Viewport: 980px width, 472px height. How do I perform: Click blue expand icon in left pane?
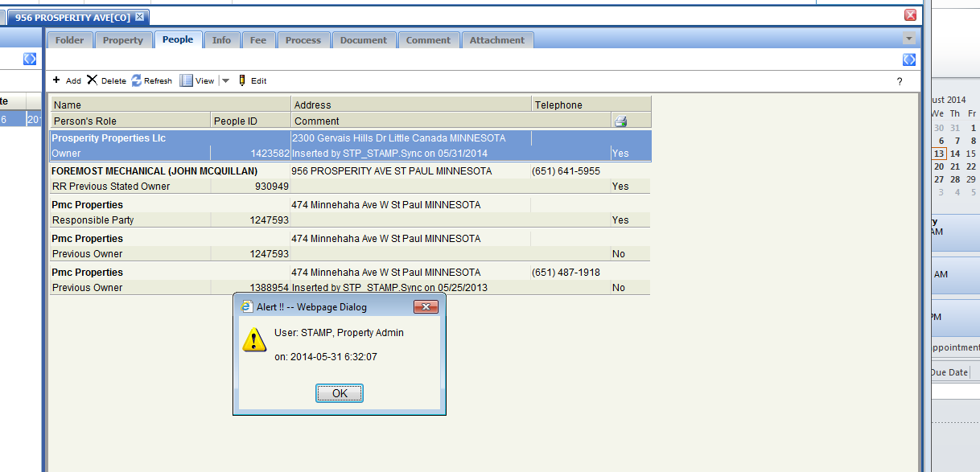(x=30, y=59)
